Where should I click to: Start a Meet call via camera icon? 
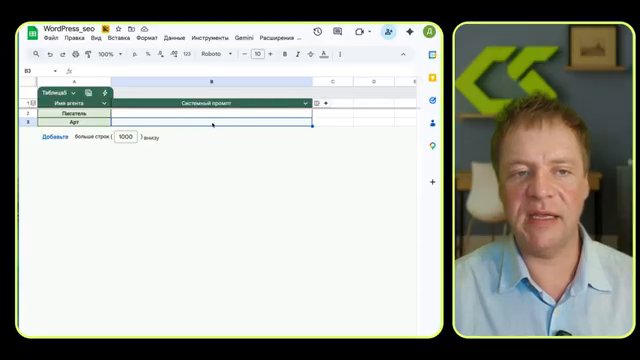tap(359, 32)
